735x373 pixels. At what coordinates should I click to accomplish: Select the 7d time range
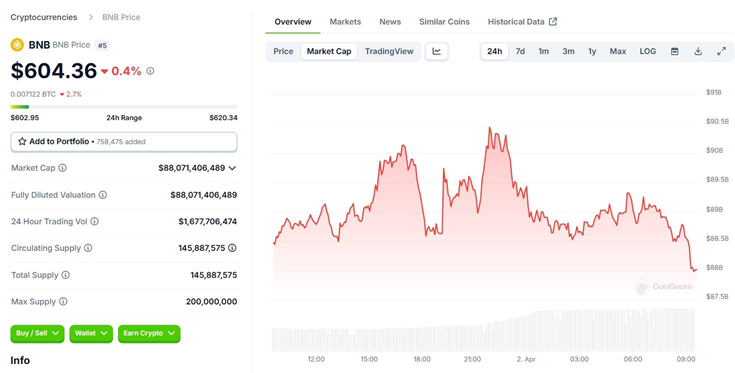pyautogui.click(x=520, y=52)
